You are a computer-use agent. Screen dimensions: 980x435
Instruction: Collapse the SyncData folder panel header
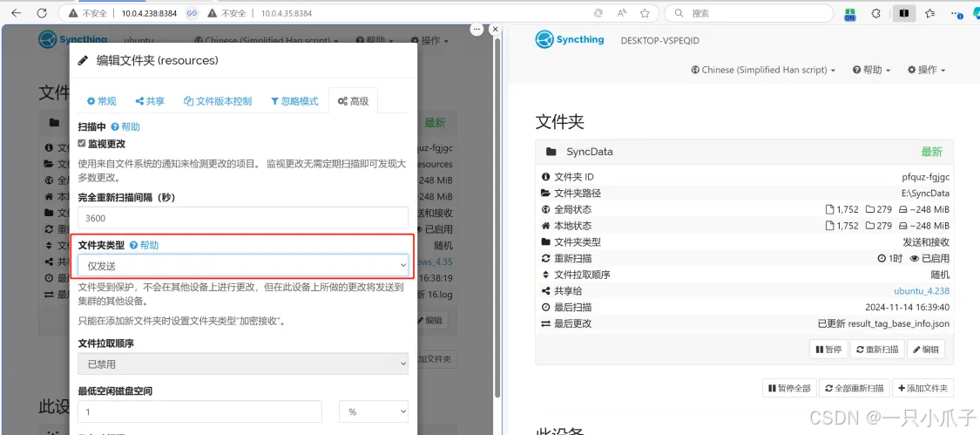coord(745,152)
